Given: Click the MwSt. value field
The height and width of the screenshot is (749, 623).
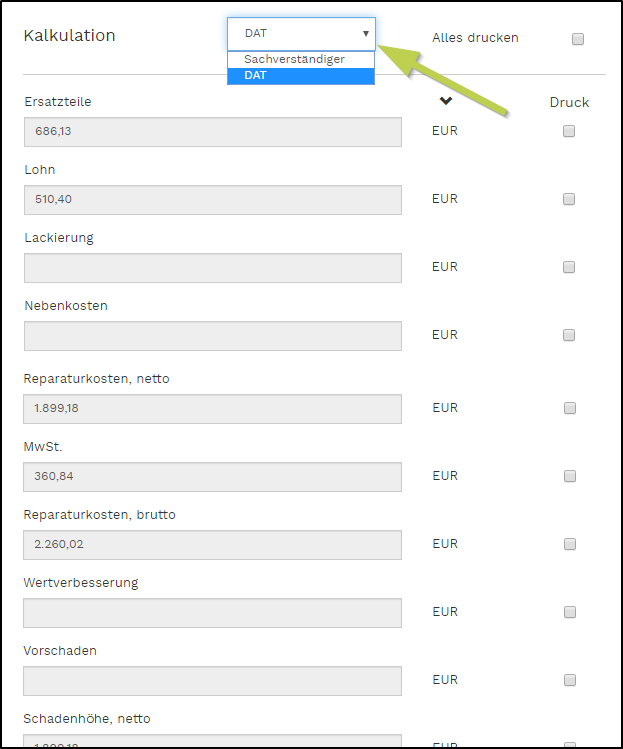Looking at the screenshot, I should tap(212, 477).
